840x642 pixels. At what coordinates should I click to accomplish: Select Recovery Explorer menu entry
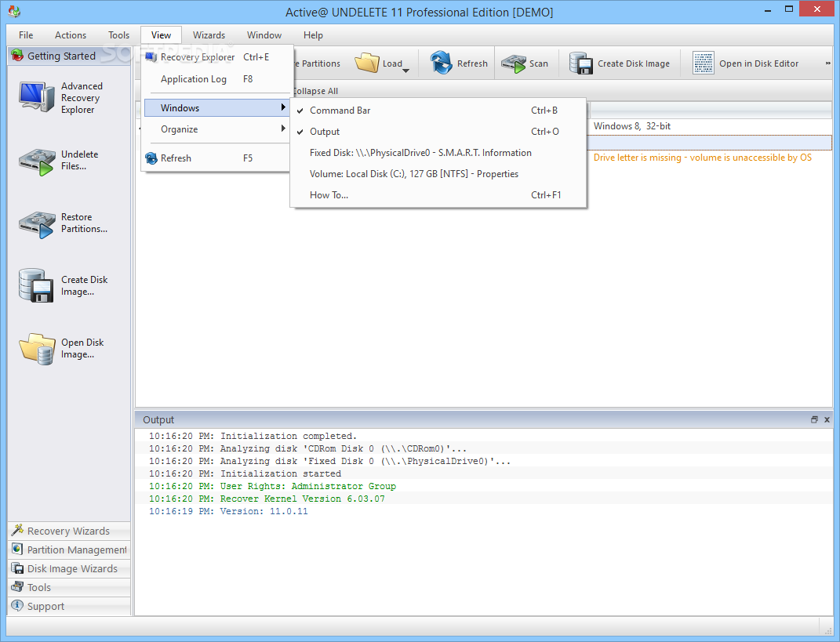tap(217, 56)
